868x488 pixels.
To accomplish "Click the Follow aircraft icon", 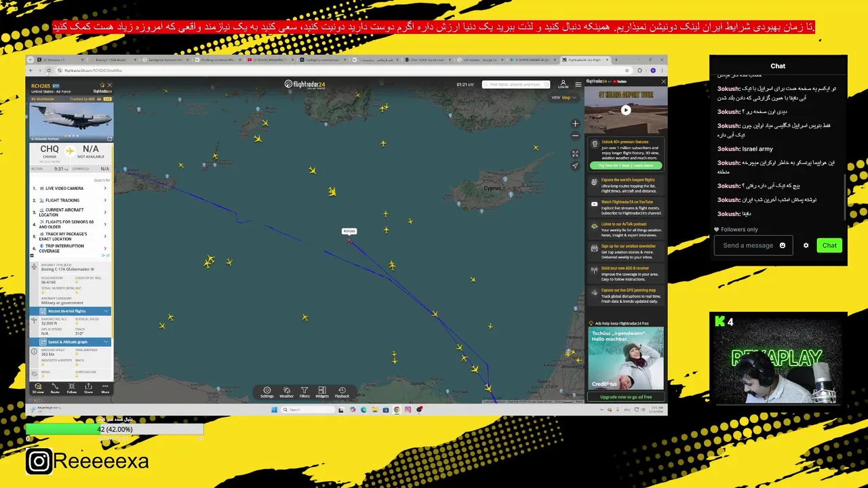I will (72, 388).
